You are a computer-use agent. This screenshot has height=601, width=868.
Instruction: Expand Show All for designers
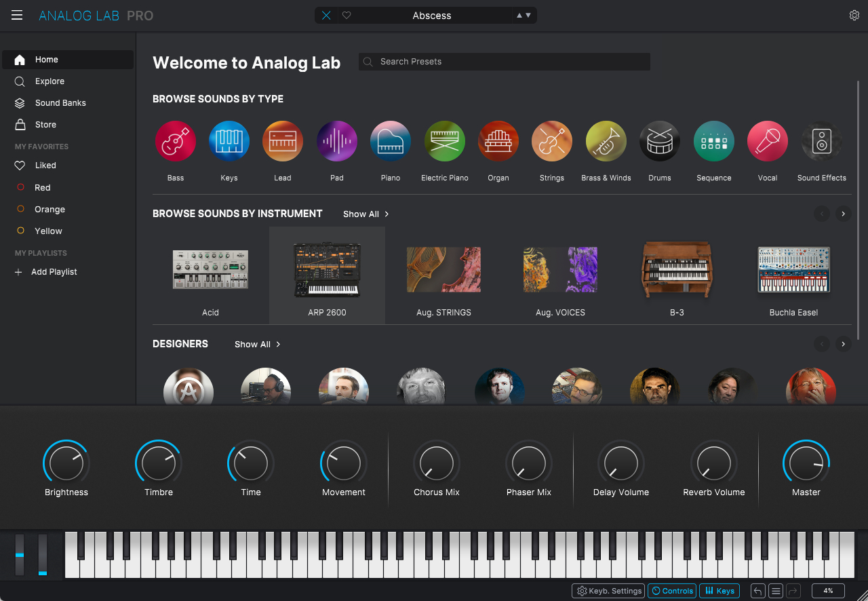257,345
